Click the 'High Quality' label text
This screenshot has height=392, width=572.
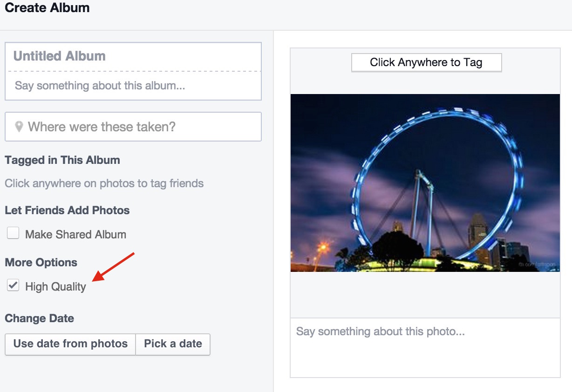click(x=55, y=287)
